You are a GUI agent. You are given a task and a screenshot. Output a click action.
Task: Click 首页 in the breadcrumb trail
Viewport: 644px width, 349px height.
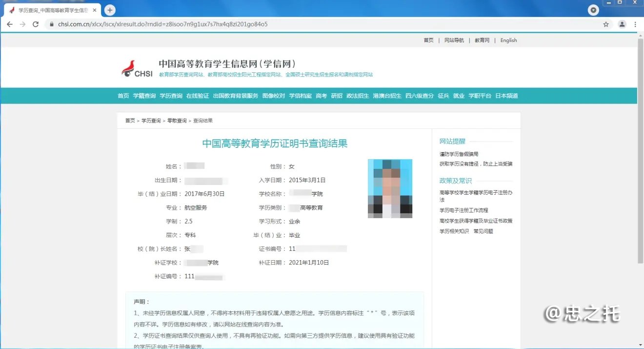130,121
